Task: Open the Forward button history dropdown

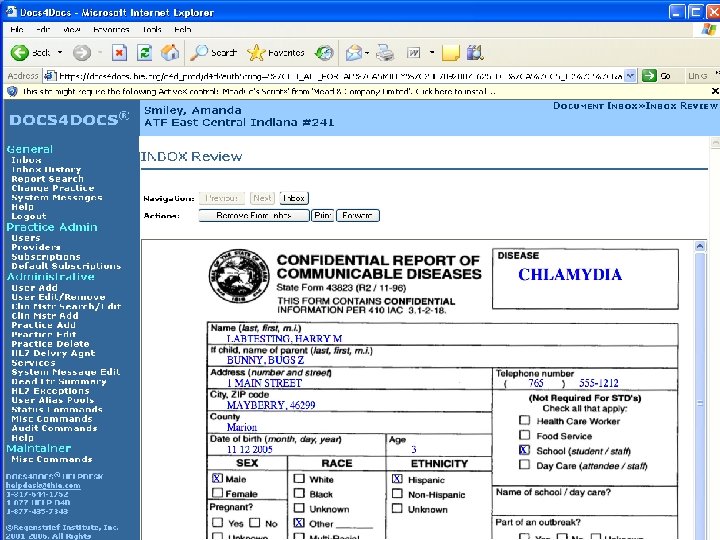Action: [x=100, y=53]
